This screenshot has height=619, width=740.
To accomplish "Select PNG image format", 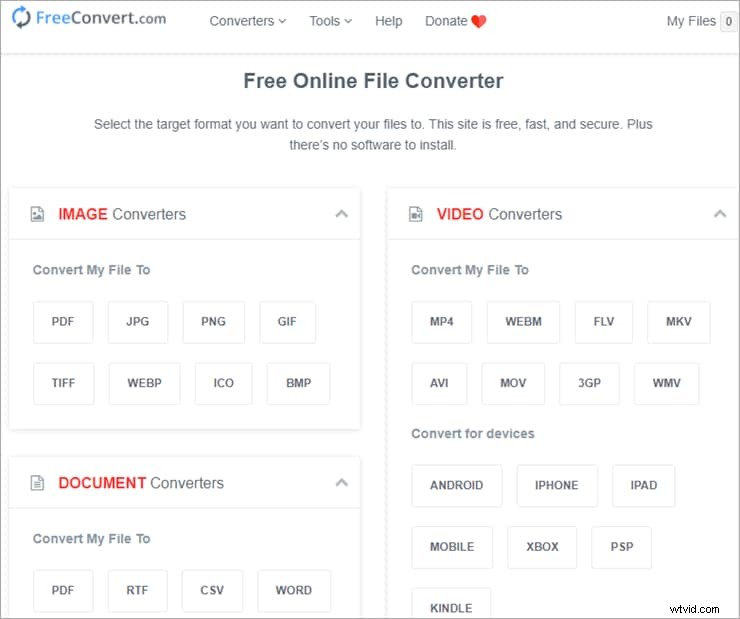I will click(214, 322).
